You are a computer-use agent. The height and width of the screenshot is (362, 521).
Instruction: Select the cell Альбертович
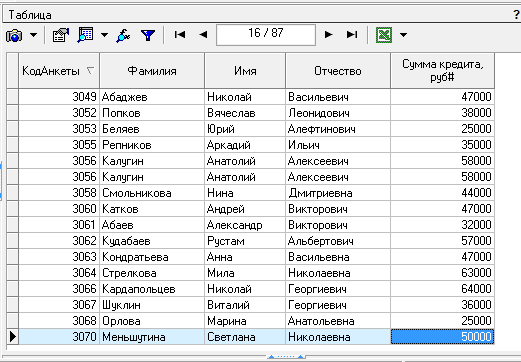338,241
